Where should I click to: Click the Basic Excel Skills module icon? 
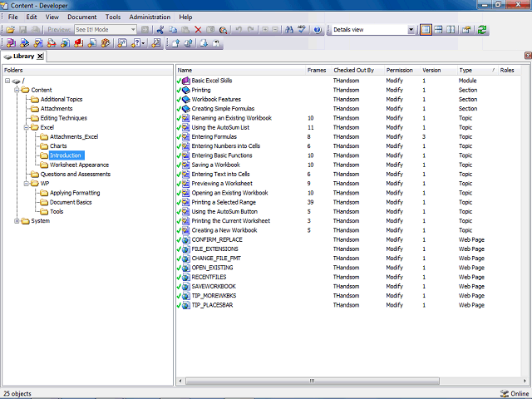click(186, 81)
